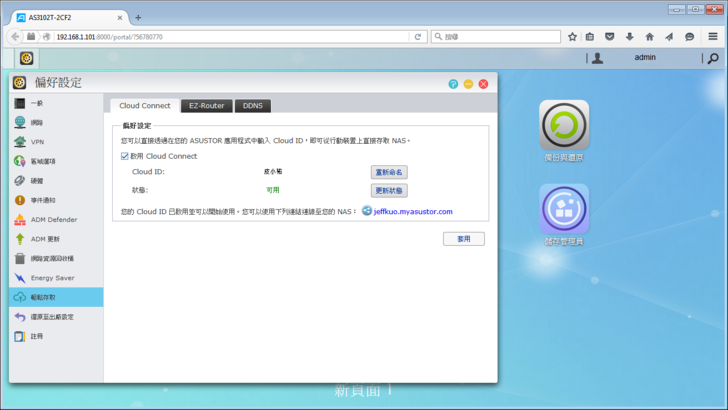
Task: Open the VPN settings in sidebar
Action: click(x=37, y=142)
